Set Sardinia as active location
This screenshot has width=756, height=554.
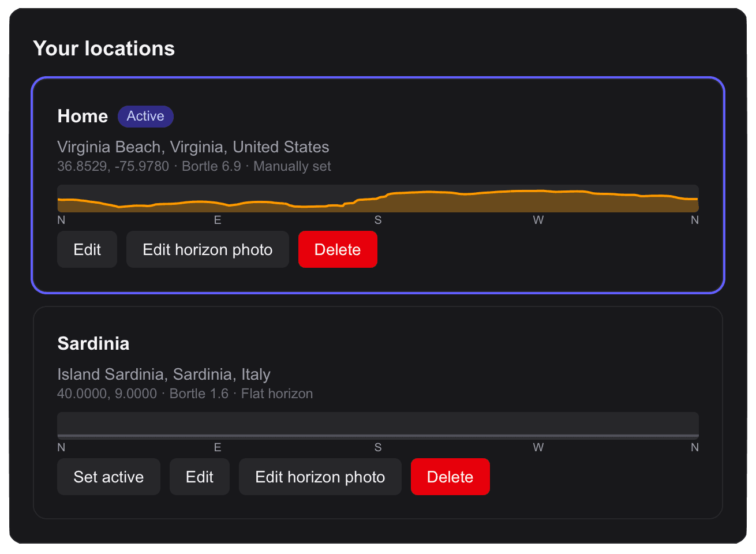point(108,477)
